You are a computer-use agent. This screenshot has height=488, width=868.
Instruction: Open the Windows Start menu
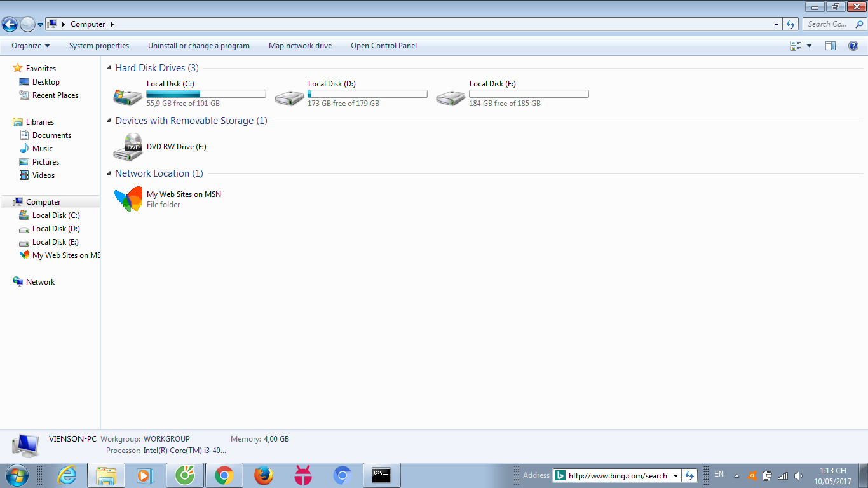click(16, 475)
